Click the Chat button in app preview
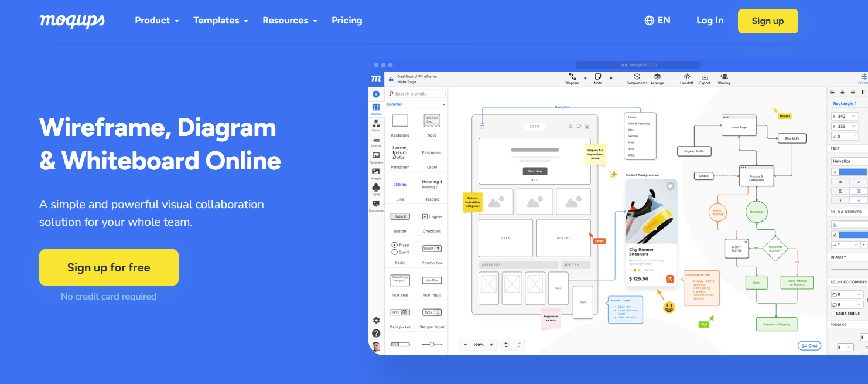This screenshot has height=384, width=868. pyautogui.click(x=809, y=346)
